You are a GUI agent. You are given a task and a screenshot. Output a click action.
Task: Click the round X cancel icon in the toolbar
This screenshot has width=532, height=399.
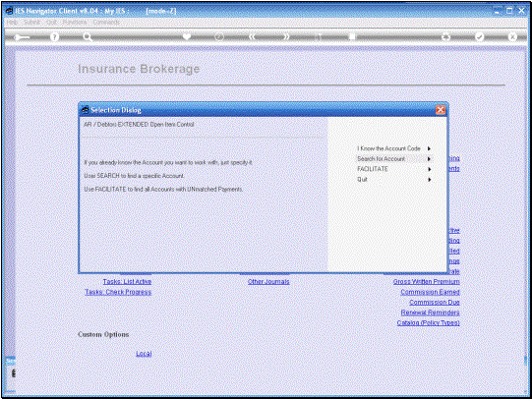[512, 36]
